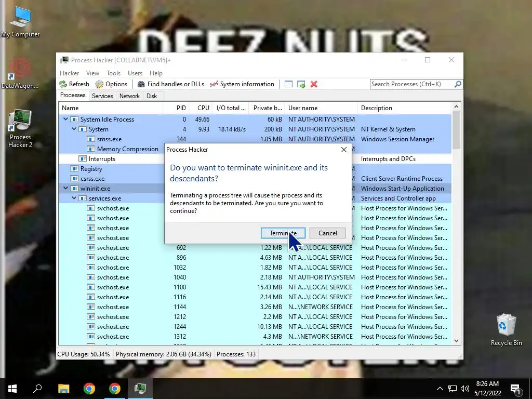Select the svchost.exe row with PID 1312
The height and width of the screenshot is (399, 532).
click(x=255, y=337)
